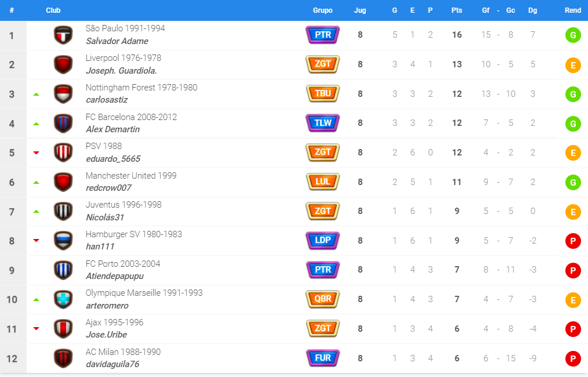Click the green G result circle for São Paulo
The width and height of the screenshot is (588, 377).
pos(572,35)
